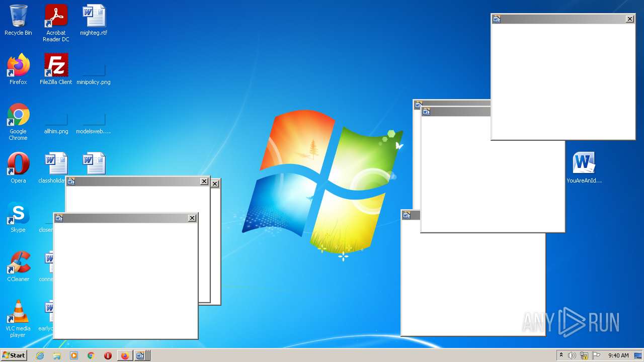Select the earlyc Word document on desktop
The width and height of the screenshot is (644, 362).
click(x=46, y=316)
